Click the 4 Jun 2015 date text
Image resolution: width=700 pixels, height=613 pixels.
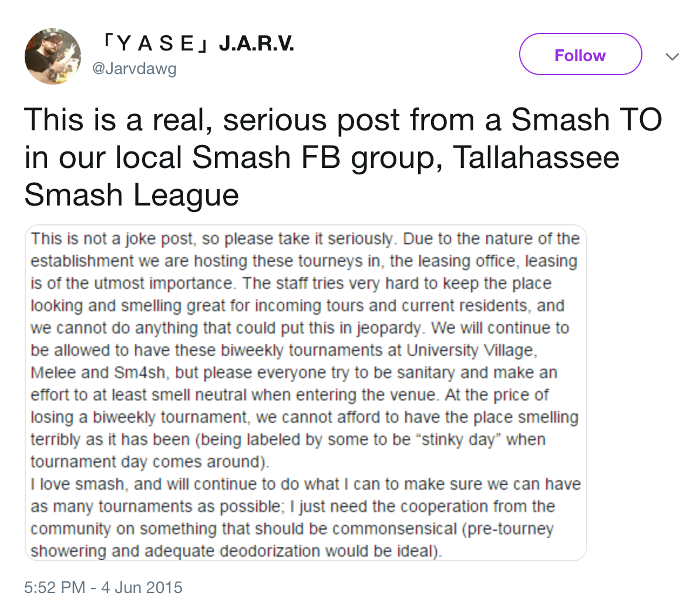coord(142,588)
